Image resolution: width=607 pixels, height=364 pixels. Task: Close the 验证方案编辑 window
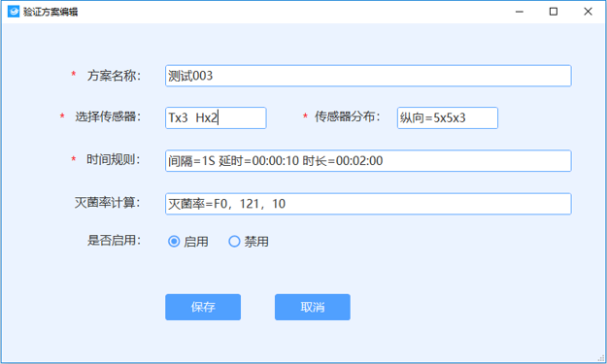pos(588,12)
